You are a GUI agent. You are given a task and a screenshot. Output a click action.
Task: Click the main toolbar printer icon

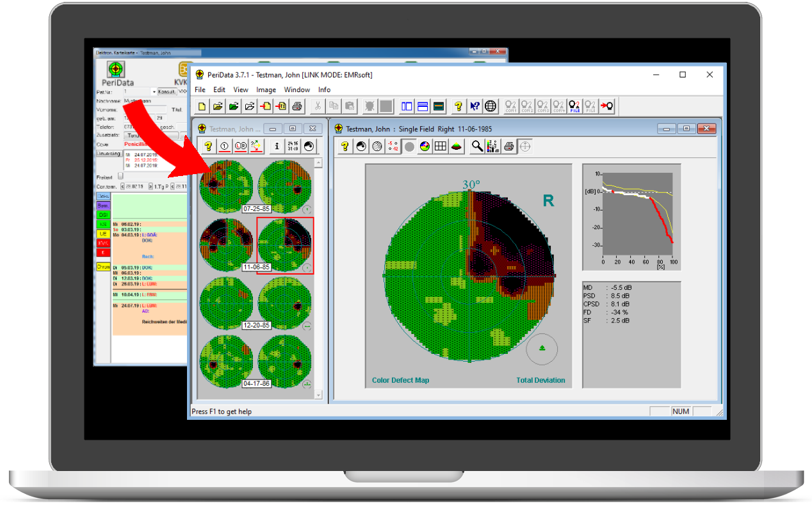point(298,106)
